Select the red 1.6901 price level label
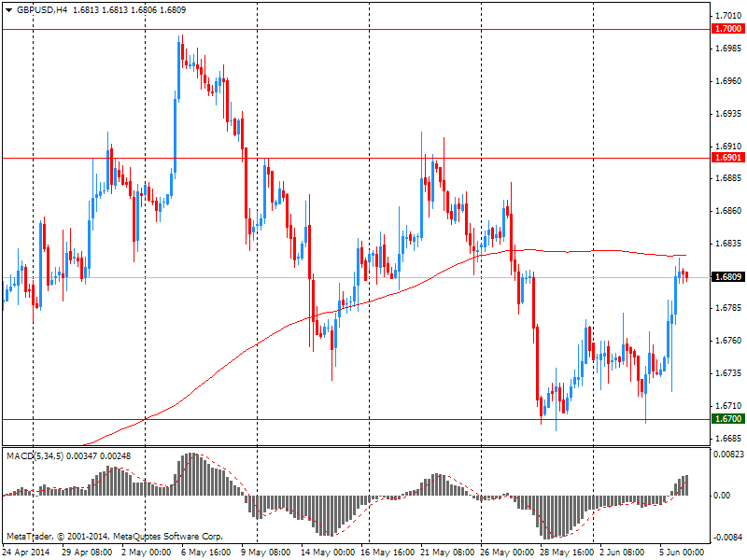 pyautogui.click(x=728, y=158)
